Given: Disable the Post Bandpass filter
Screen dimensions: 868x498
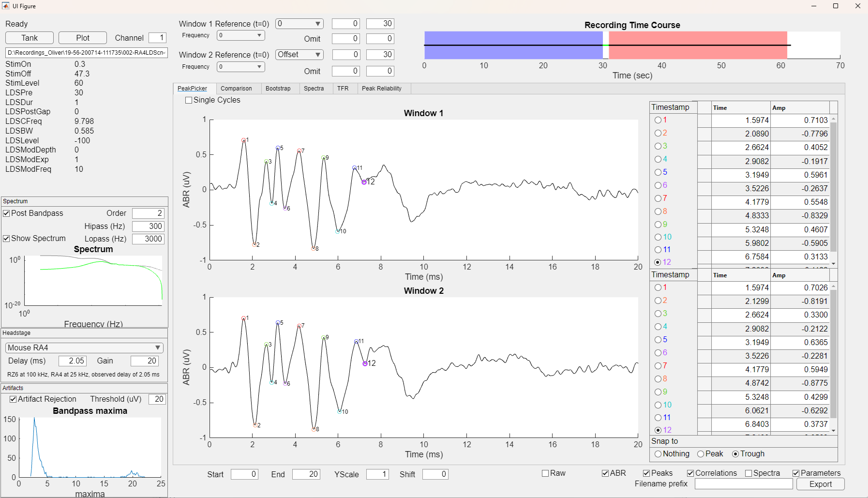Looking at the screenshot, I should click(x=6, y=213).
